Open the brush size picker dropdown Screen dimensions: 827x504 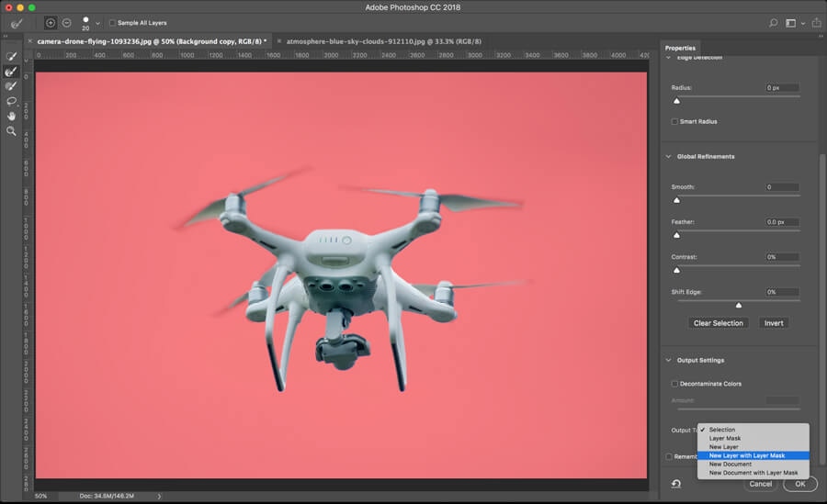click(97, 23)
